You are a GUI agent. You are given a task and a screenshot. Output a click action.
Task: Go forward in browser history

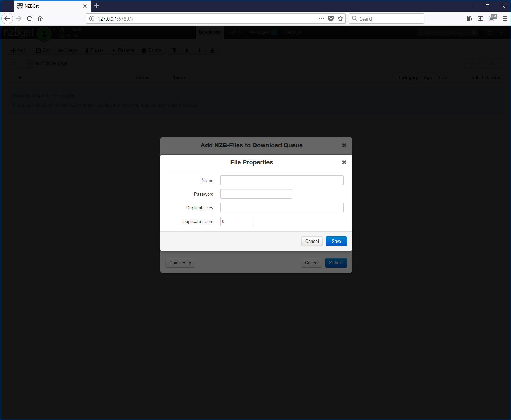(18, 18)
